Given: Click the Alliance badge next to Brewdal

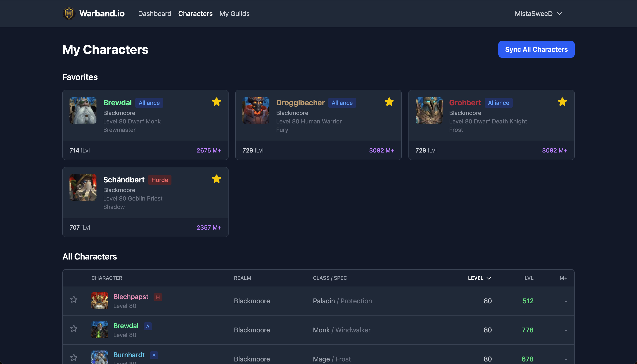Looking at the screenshot, I should point(149,103).
